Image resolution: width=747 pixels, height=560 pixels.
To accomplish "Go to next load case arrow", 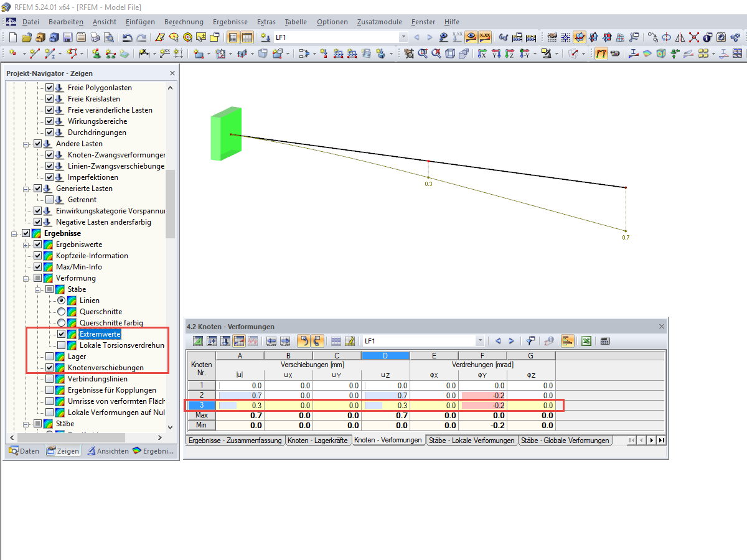I will pos(430,37).
